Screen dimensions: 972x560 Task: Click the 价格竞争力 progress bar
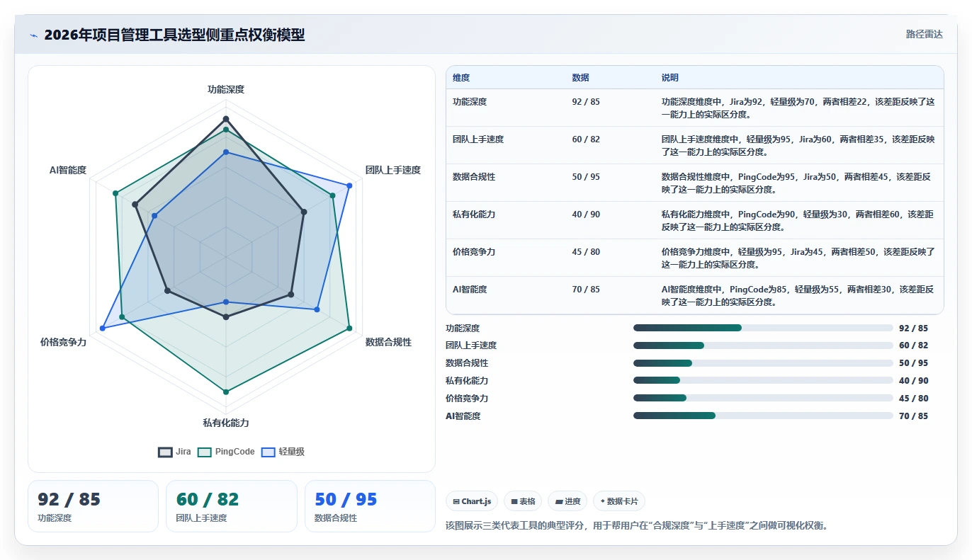[x=763, y=399]
